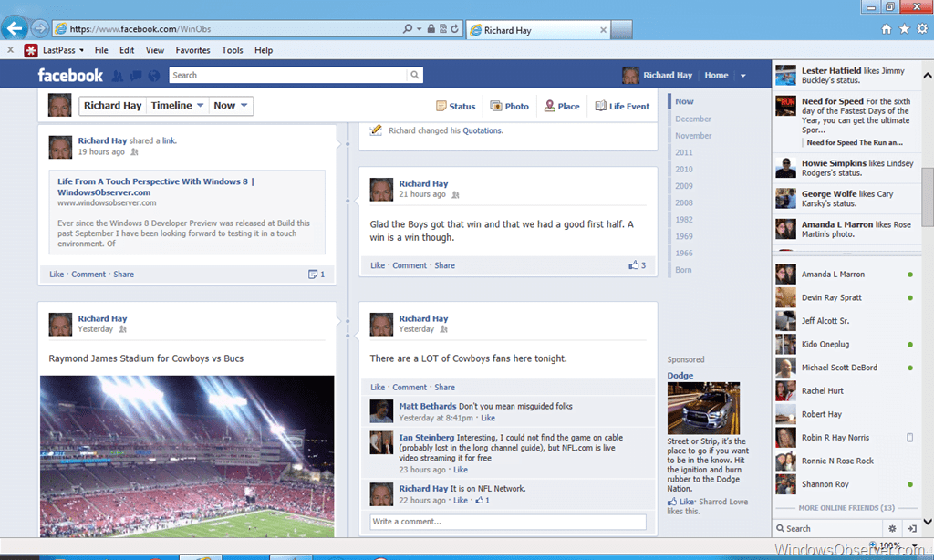Open the Edit menu
This screenshot has height=560, width=934.
126,51
